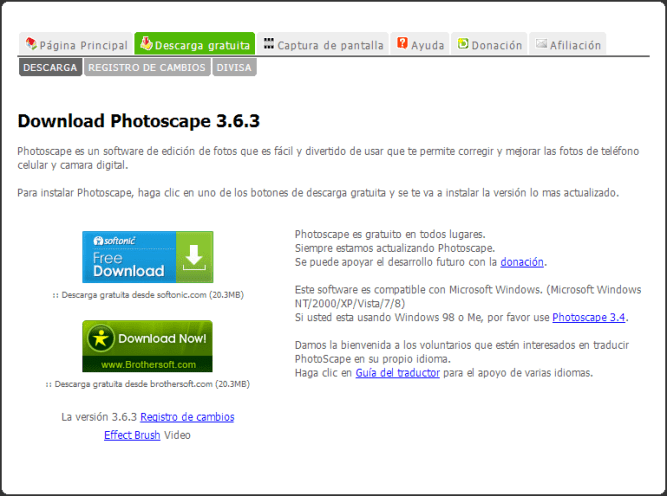
Task: Open the DIVISA sub-tab
Action: [234, 68]
